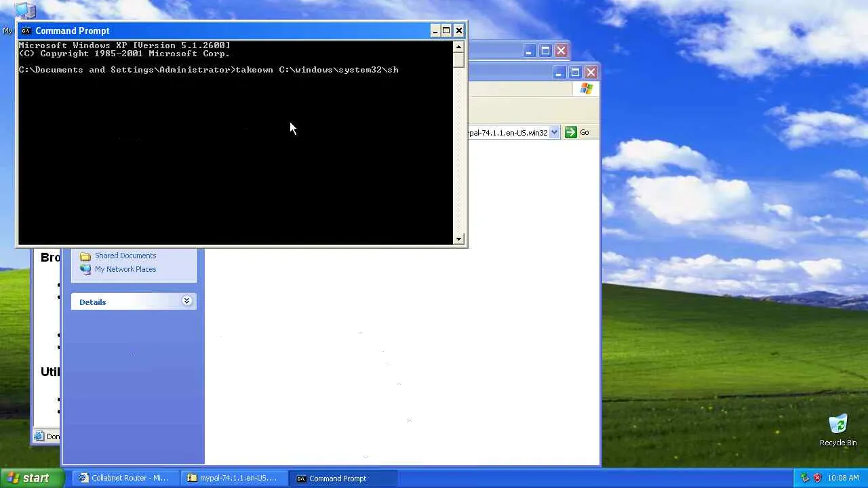Image resolution: width=868 pixels, height=488 pixels.
Task: Click the system tray clock showing 10:08 AM
Action: [843, 478]
